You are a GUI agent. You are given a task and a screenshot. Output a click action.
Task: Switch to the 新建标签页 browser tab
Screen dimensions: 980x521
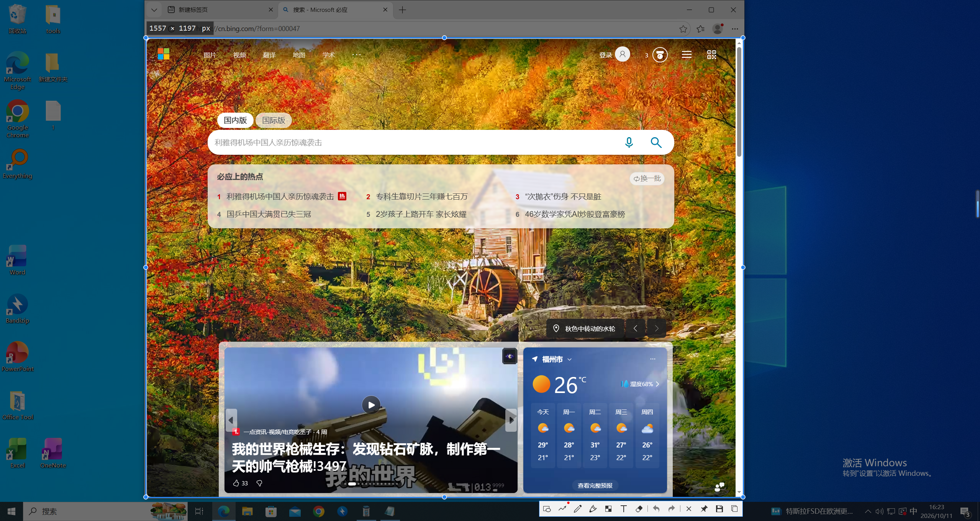(220, 10)
